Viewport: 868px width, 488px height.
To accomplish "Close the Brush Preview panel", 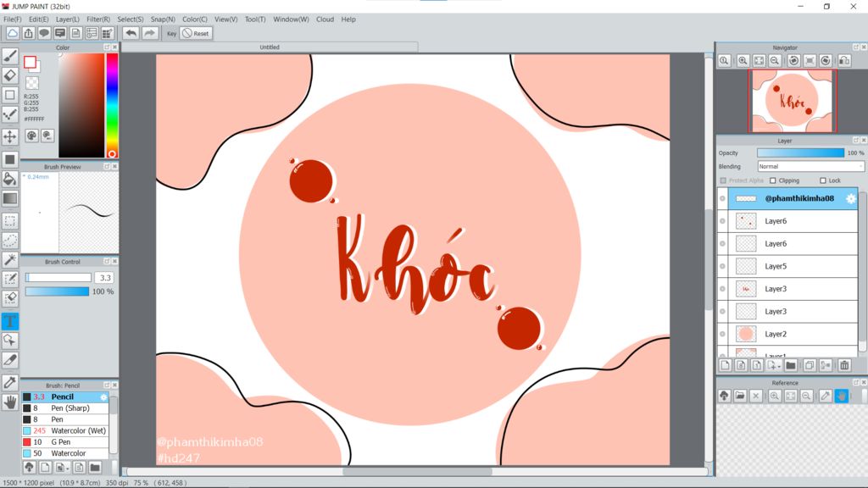I will 114,167.
